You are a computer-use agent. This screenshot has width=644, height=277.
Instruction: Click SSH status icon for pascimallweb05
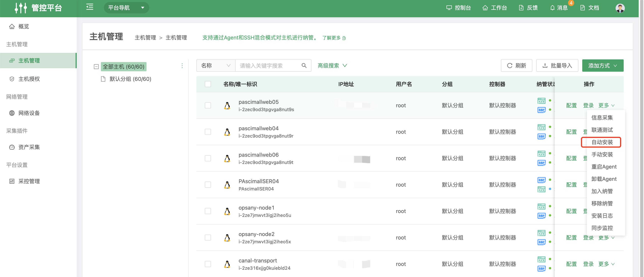pos(541,110)
